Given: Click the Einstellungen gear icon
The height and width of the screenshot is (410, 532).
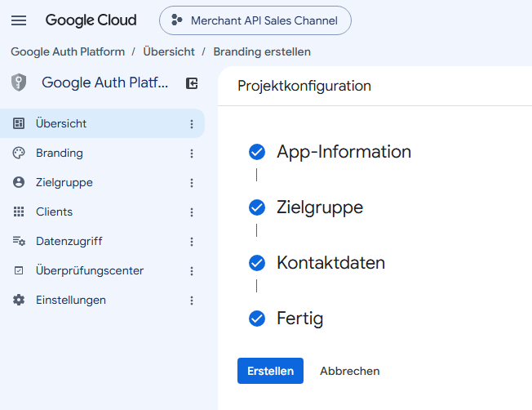Looking at the screenshot, I should [19, 300].
